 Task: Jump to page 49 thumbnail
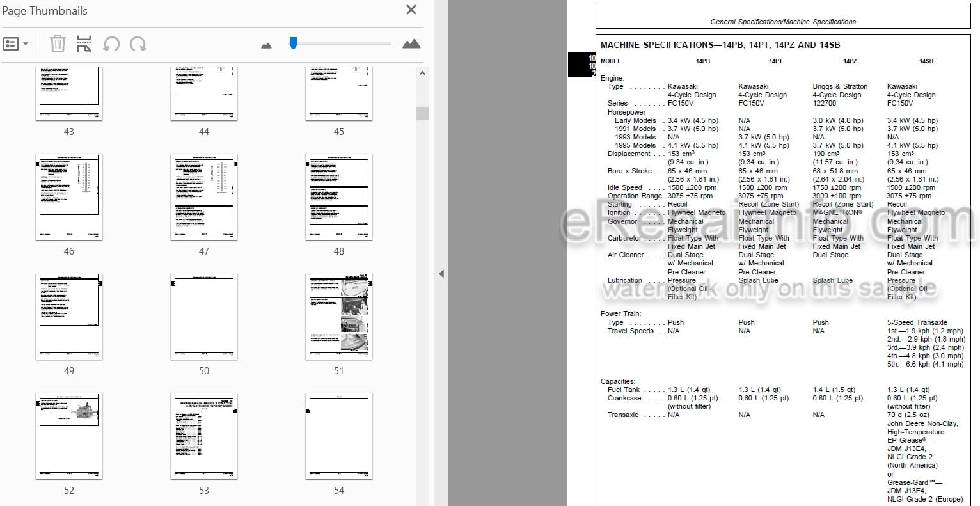click(69, 317)
